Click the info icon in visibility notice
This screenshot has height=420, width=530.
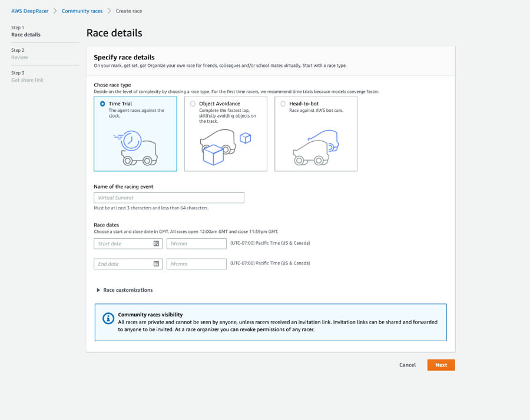[108, 318]
